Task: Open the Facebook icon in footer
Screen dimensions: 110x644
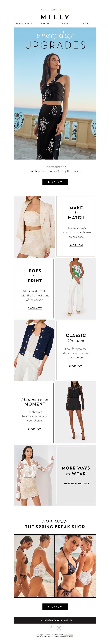Action: (x=51, y=628)
